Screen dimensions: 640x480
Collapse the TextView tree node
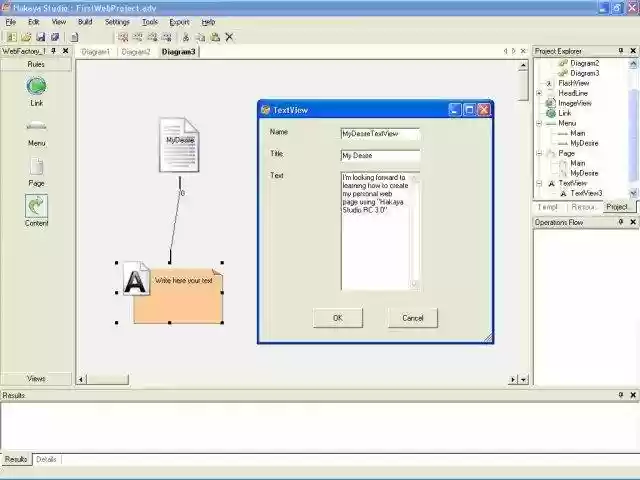click(x=539, y=183)
